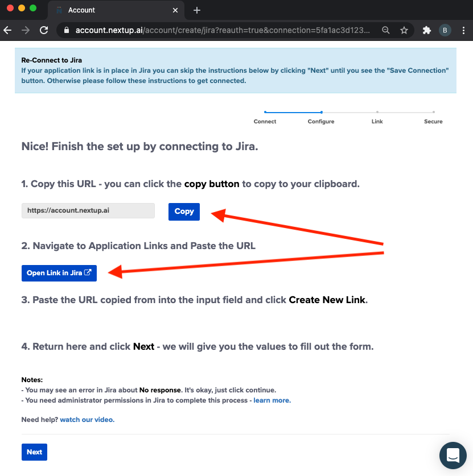Reload the current page
Image resolution: width=473 pixels, height=476 pixels.
[x=44, y=30]
